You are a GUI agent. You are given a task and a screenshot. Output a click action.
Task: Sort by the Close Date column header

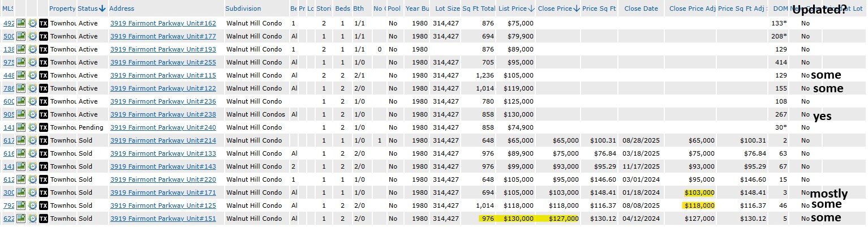pyautogui.click(x=641, y=8)
